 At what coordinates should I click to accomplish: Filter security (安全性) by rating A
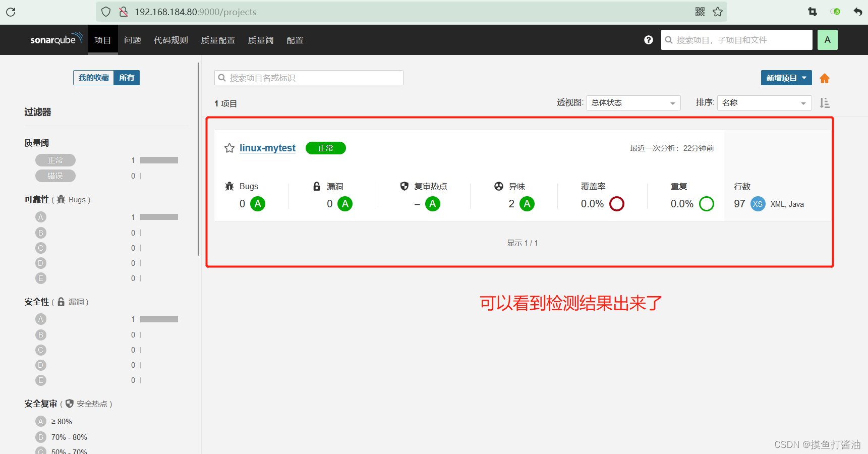tap(41, 319)
